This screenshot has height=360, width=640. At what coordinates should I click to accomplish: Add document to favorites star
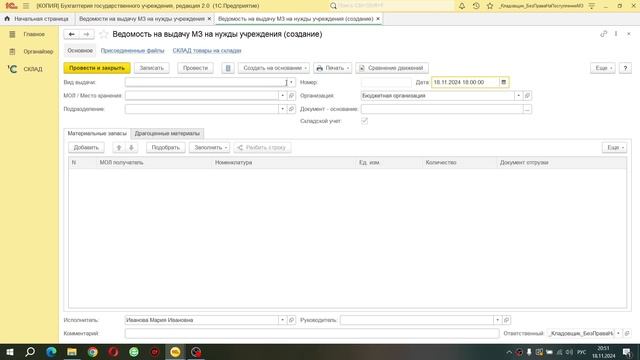pyautogui.click(x=104, y=34)
